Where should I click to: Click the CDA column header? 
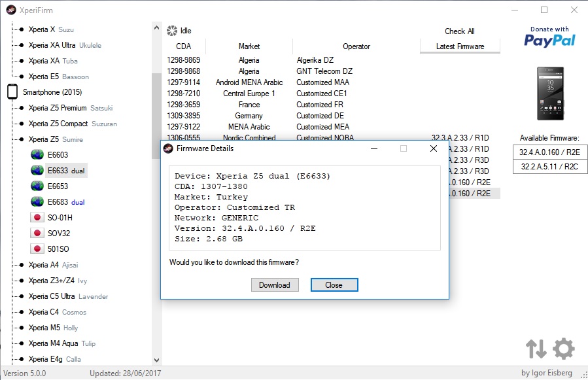(184, 46)
